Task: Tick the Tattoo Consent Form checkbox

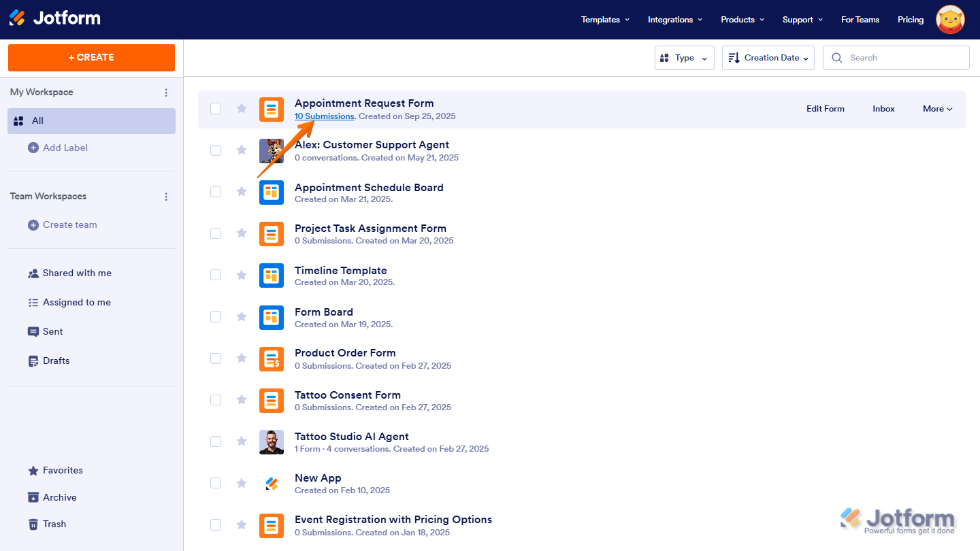Action: (216, 400)
